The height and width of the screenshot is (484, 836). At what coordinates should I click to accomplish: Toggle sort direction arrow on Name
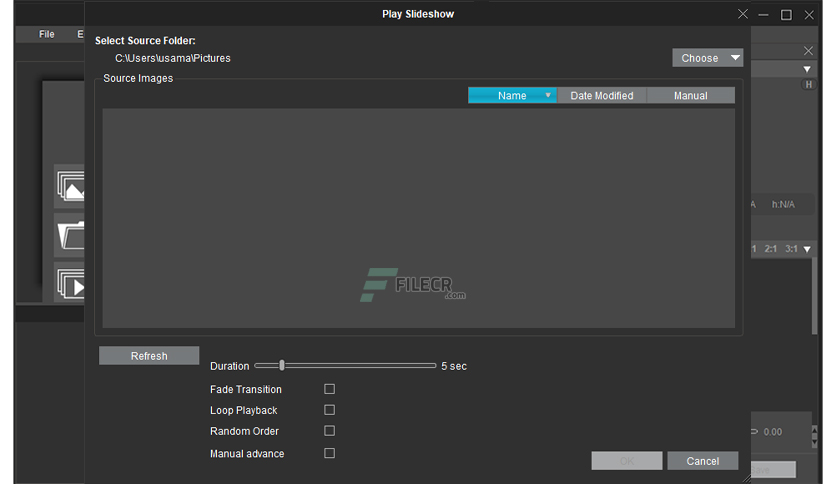click(x=548, y=95)
